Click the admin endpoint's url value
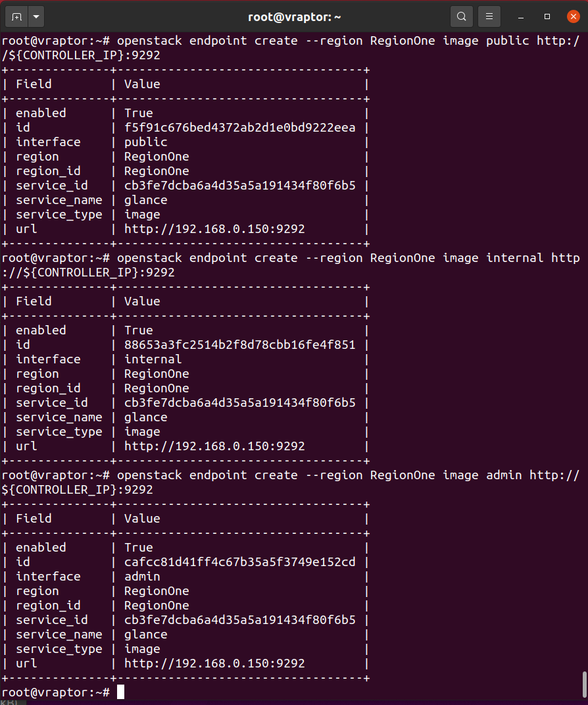The height and width of the screenshot is (705, 588). (214, 664)
